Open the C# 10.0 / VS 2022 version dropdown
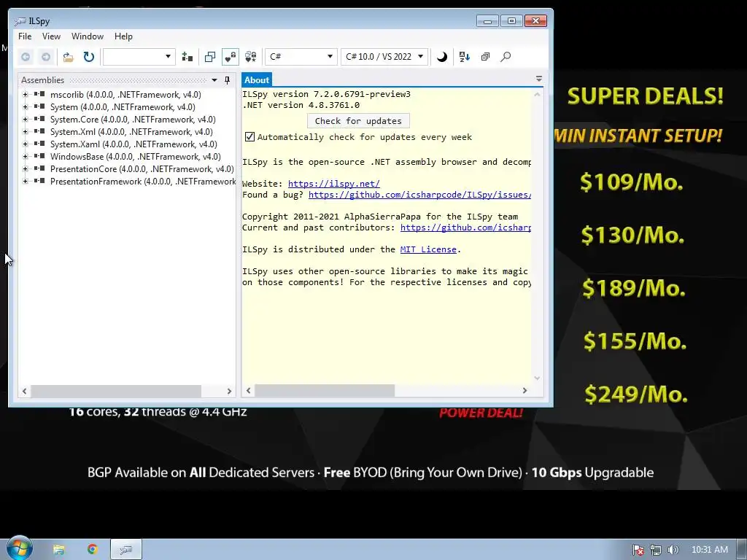Screen dimensions: 747x560 [x=384, y=57]
